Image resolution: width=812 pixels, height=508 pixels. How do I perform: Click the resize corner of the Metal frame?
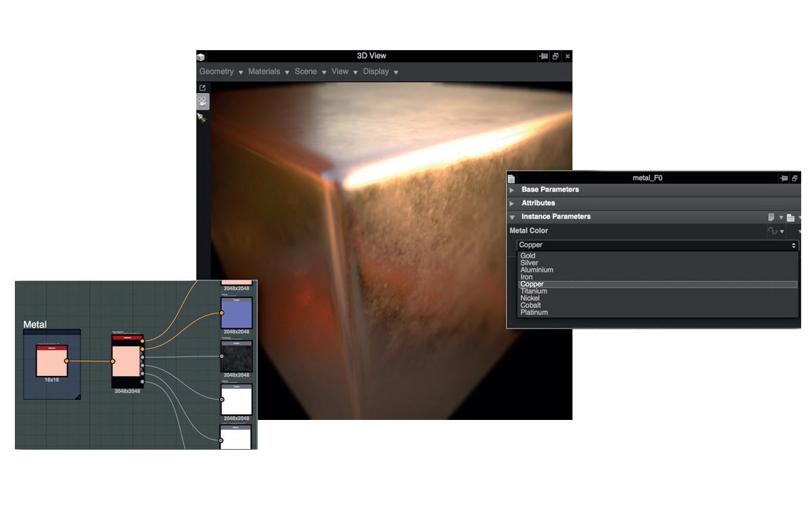click(78, 396)
